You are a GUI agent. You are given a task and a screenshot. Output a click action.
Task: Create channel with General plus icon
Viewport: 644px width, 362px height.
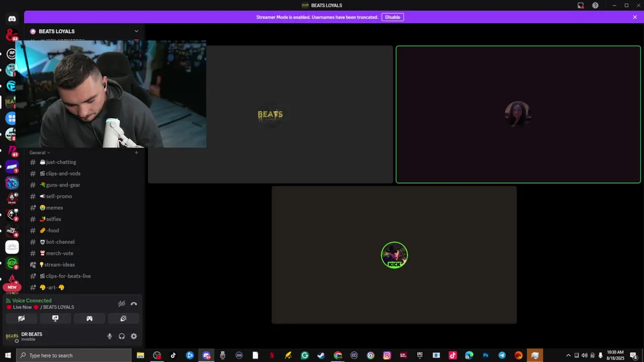pos(136,152)
